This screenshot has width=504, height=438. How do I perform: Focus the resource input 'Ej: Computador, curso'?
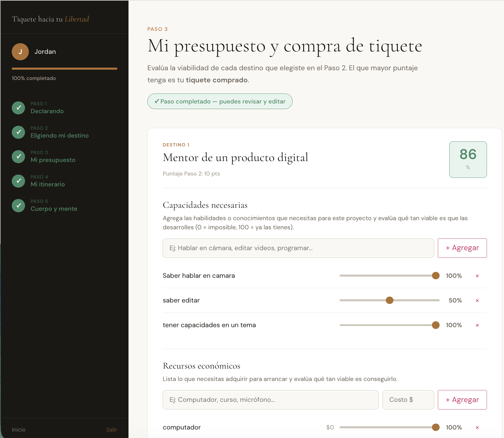point(271,400)
